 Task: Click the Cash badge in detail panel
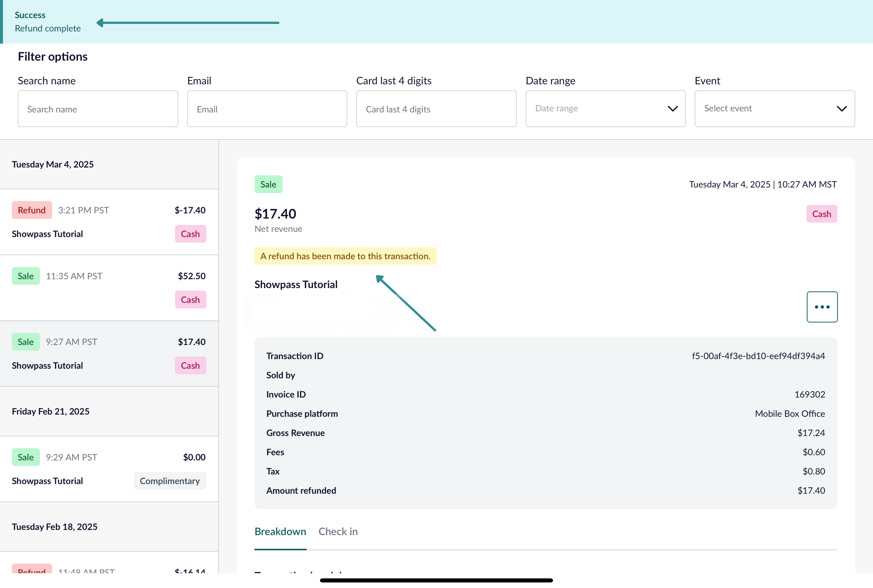pyautogui.click(x=822, y=214)
